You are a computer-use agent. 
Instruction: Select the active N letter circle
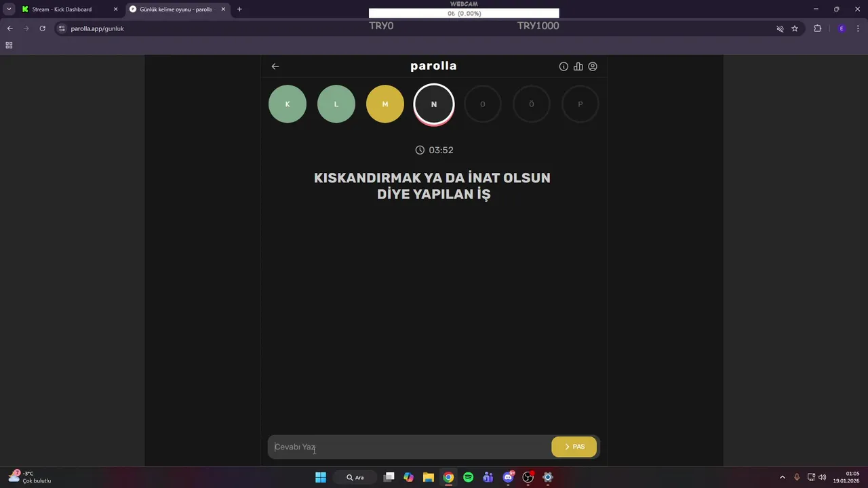click(434, 104)
